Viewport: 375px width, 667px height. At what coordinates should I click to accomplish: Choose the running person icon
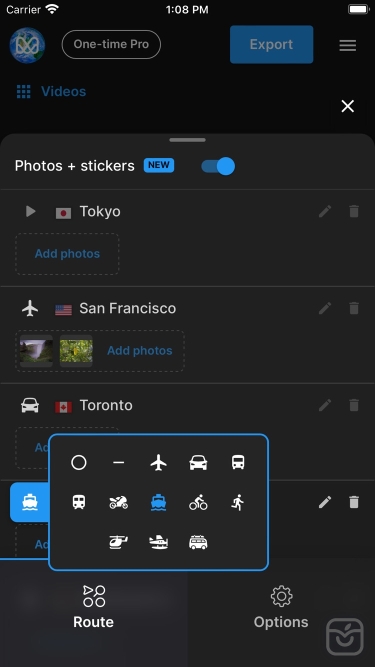pyautogui.click(x=238, y=502)
